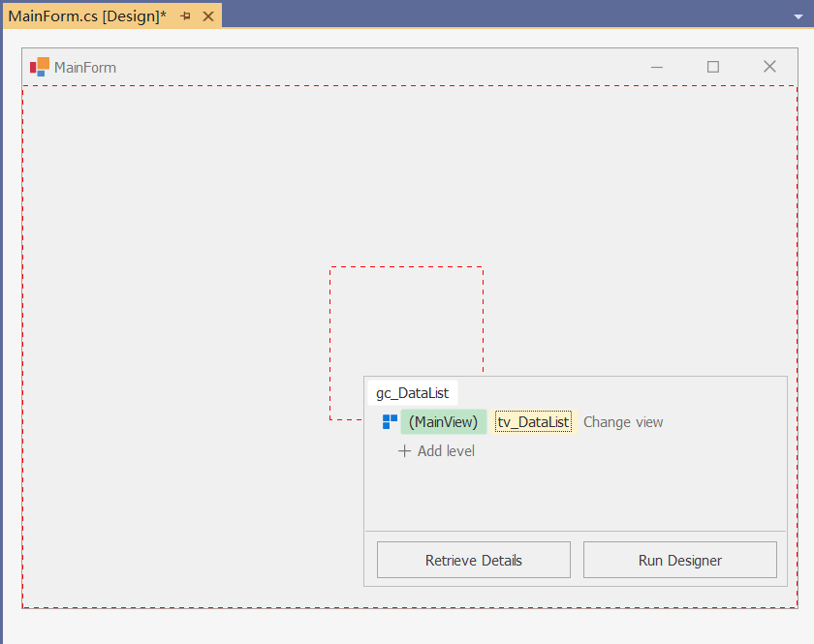Click the pin icon on MainForm.cs tab
Screen dimensions: 814x644
click(185, 16)
